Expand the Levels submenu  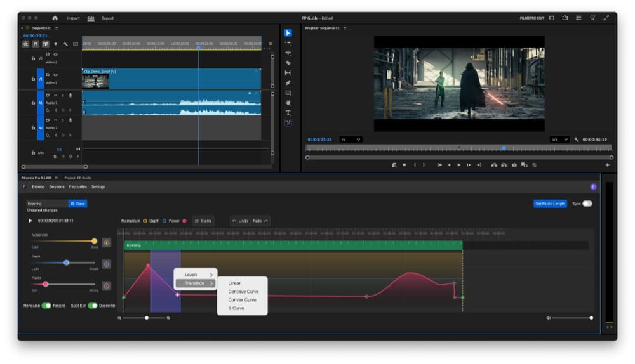pyautogui.click(x=196, y=275)
